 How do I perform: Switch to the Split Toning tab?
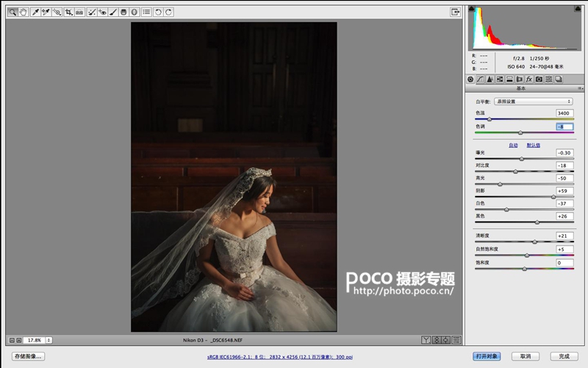tap(509, 79)
